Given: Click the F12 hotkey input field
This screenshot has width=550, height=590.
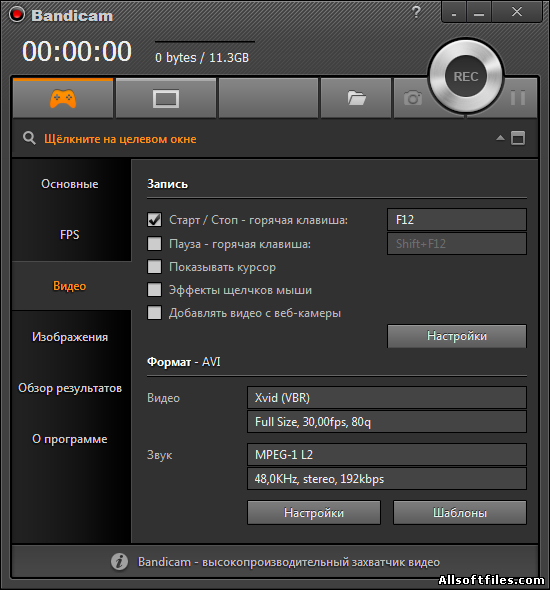Looking at the screenshot, I should pyautogui.click(x=457, y=219).
